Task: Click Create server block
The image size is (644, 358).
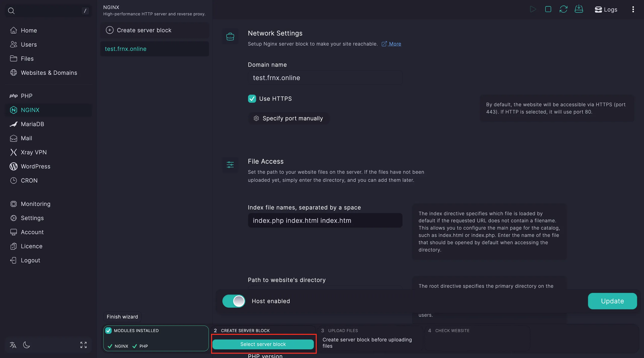Action: click(x=154, y=30)
